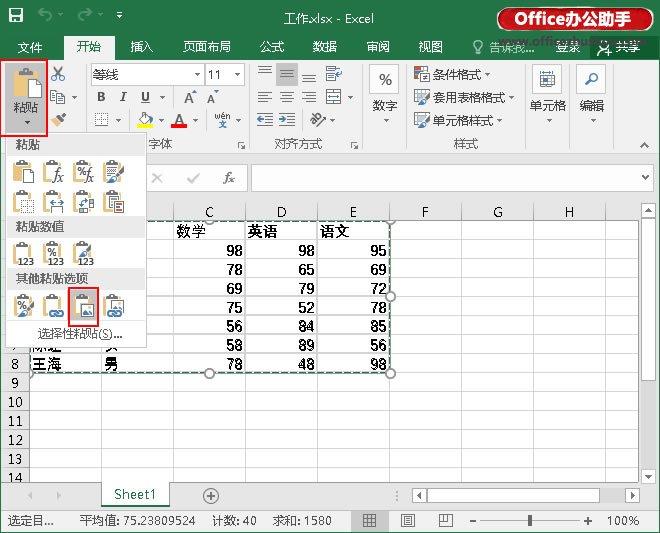Image resolution: width=660 pixels, height=533 pixels.
Task: Paste values and number formatting icon
Action: pyautogui.click(x=53, y=253)
